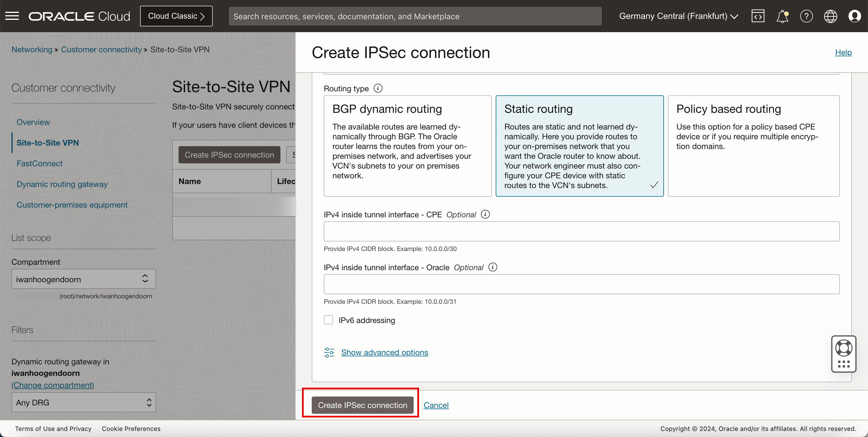The image size is (868, 437).
Task: Click the help question mark icon
Action: [x=806, y=16]
